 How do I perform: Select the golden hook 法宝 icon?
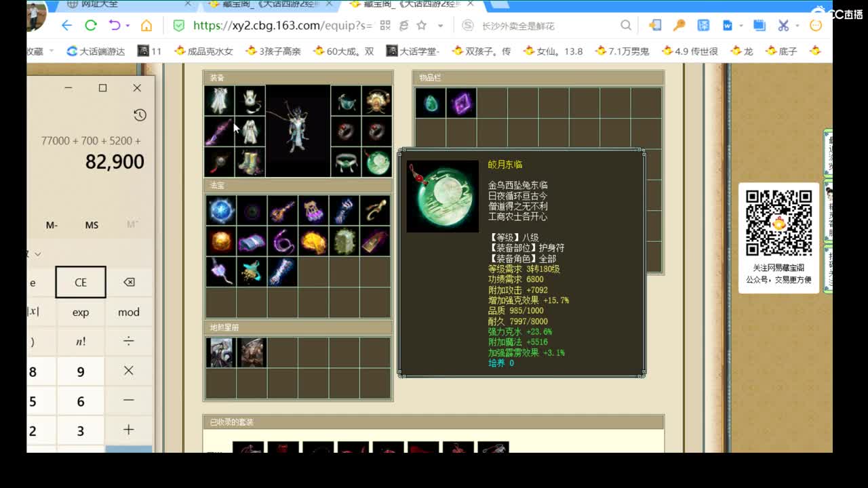tap(375, 211)
